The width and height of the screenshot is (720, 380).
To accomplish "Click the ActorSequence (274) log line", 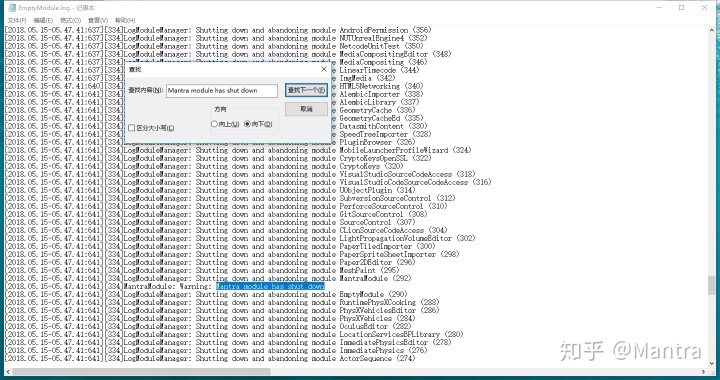I will click(x=210, y=358).
